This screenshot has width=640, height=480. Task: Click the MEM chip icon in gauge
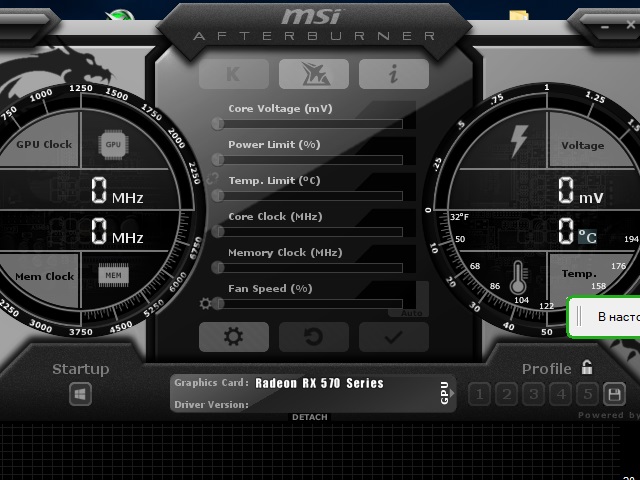coord(113,276)
